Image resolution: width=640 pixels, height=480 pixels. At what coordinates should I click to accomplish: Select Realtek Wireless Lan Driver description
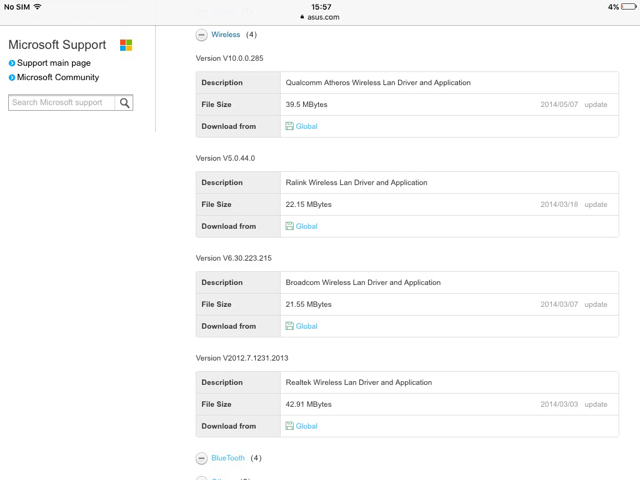359,382
